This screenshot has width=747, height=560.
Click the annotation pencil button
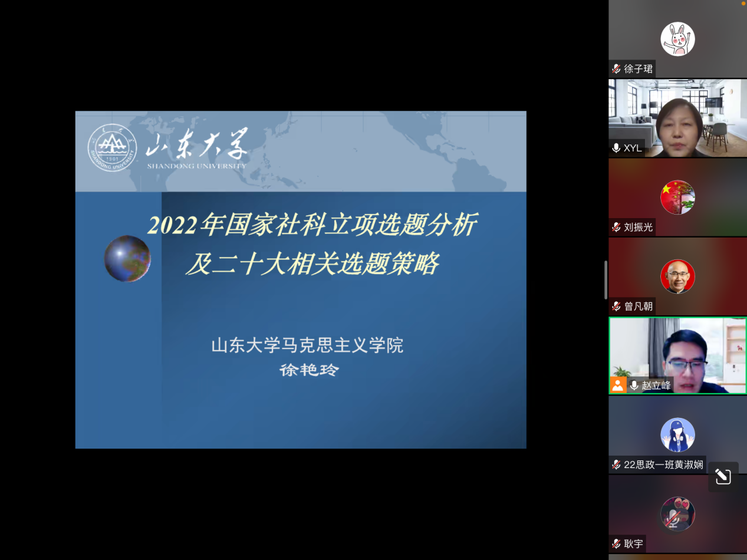[723, 476]
